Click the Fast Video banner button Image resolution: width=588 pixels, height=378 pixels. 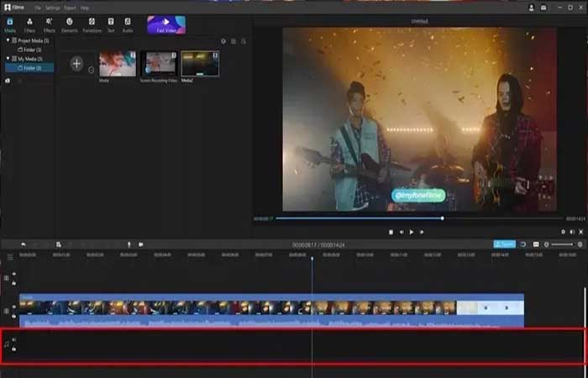(166, 24)
